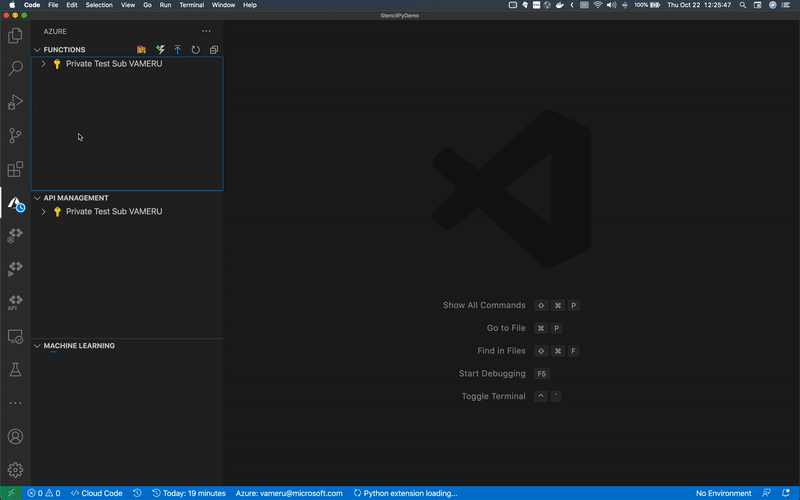Open the Terminal menu
The width and height of the screenshot is (800, 500).
tap(192, 5)
